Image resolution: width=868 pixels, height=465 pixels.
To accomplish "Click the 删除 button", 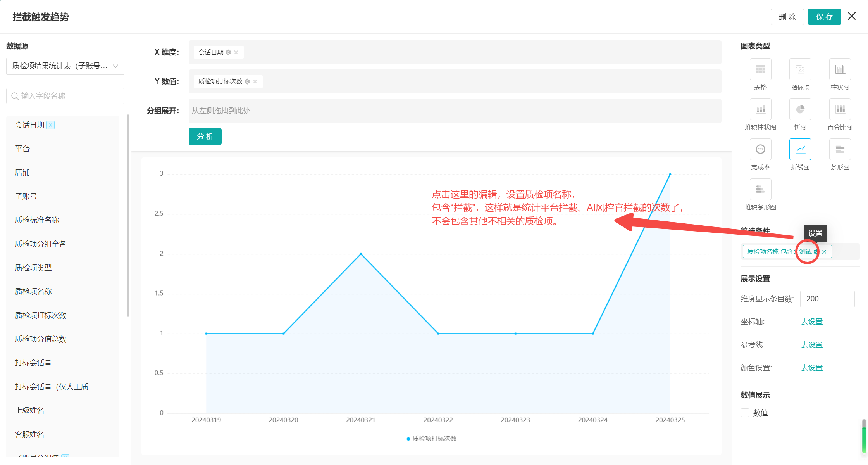I will tap(787, 17).
